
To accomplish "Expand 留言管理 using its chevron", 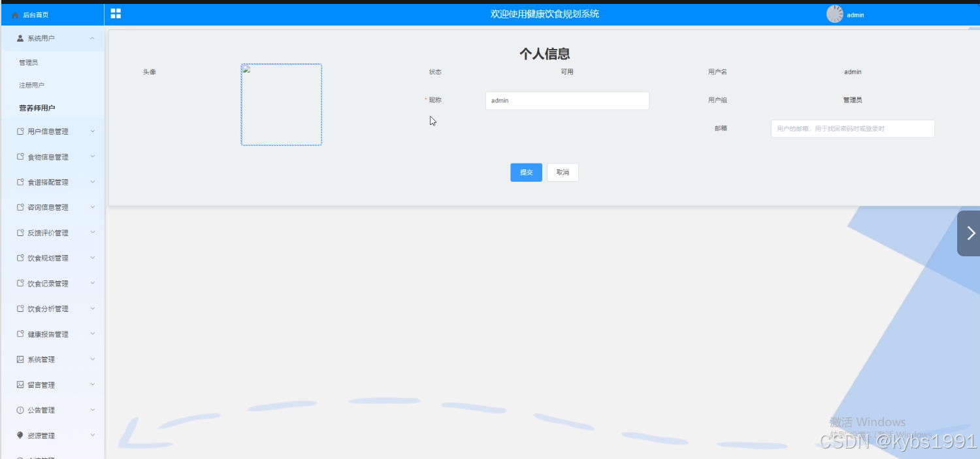I will 92,385.
